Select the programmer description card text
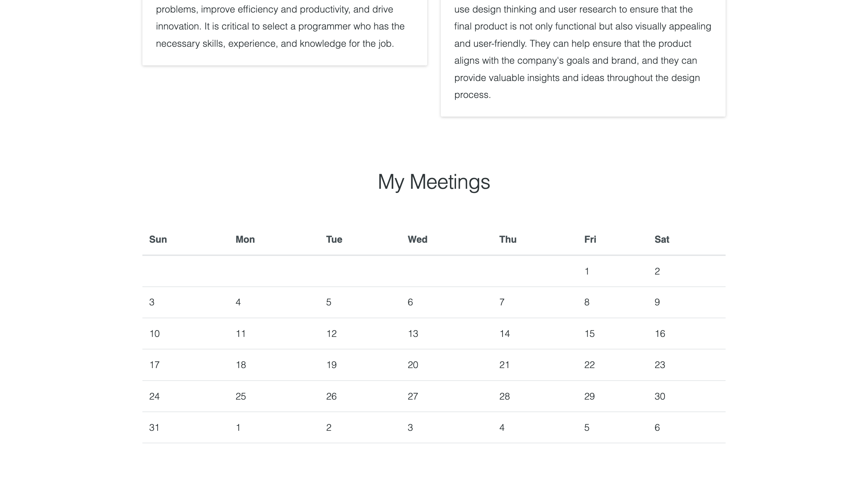 (x=280, y=26)
